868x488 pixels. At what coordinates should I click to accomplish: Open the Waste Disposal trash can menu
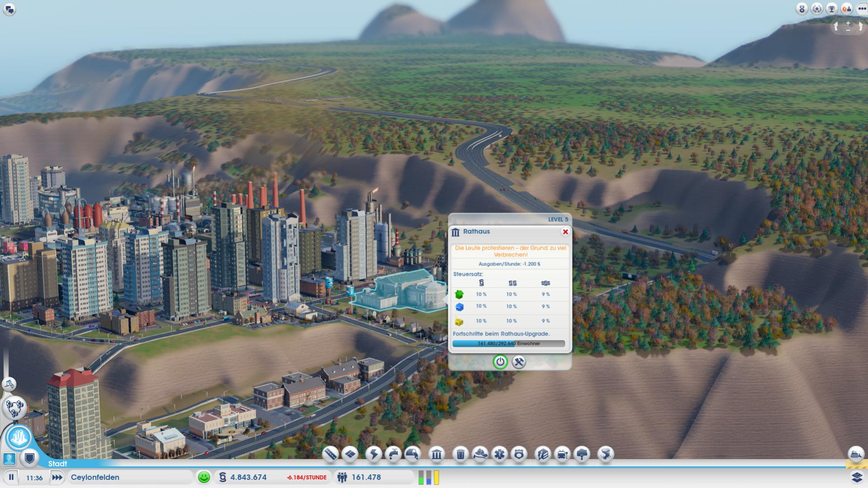(460, 454)
